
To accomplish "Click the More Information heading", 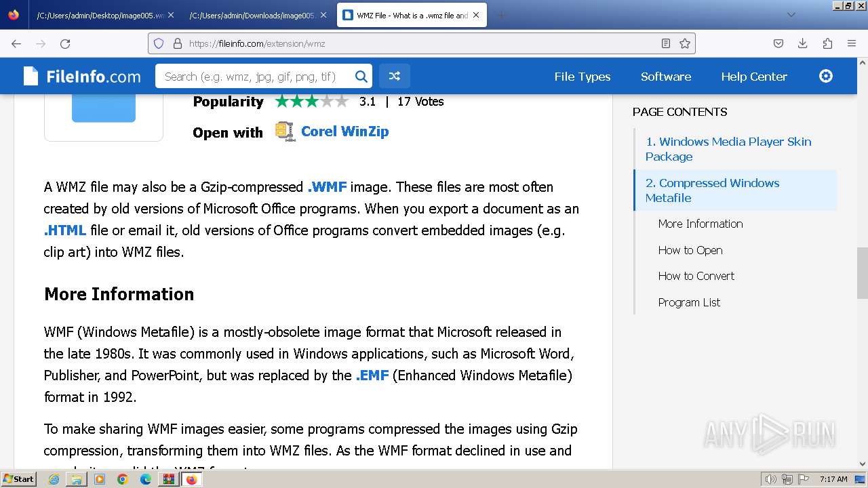I will pos(119,294).
